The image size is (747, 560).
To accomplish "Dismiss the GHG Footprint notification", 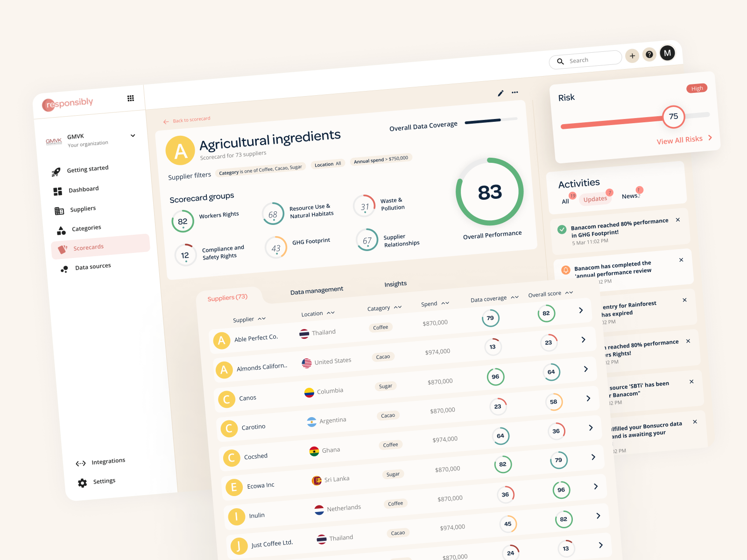I will [x=678, y=220].
